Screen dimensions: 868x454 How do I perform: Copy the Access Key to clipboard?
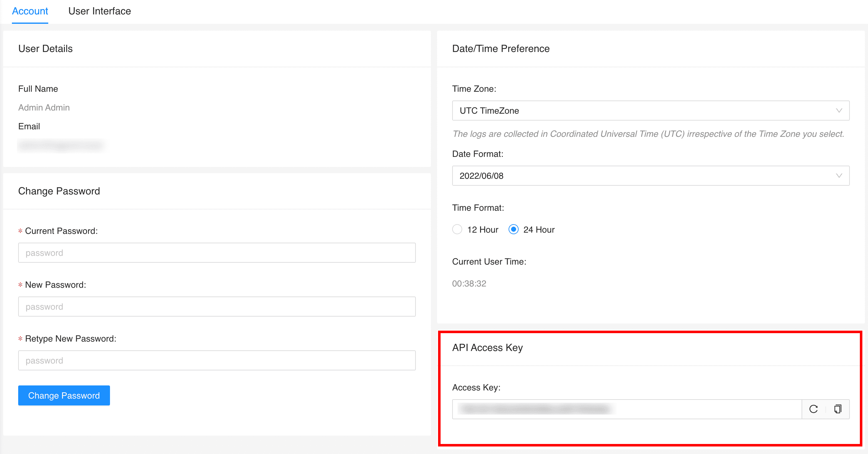(x=838, y=409)
